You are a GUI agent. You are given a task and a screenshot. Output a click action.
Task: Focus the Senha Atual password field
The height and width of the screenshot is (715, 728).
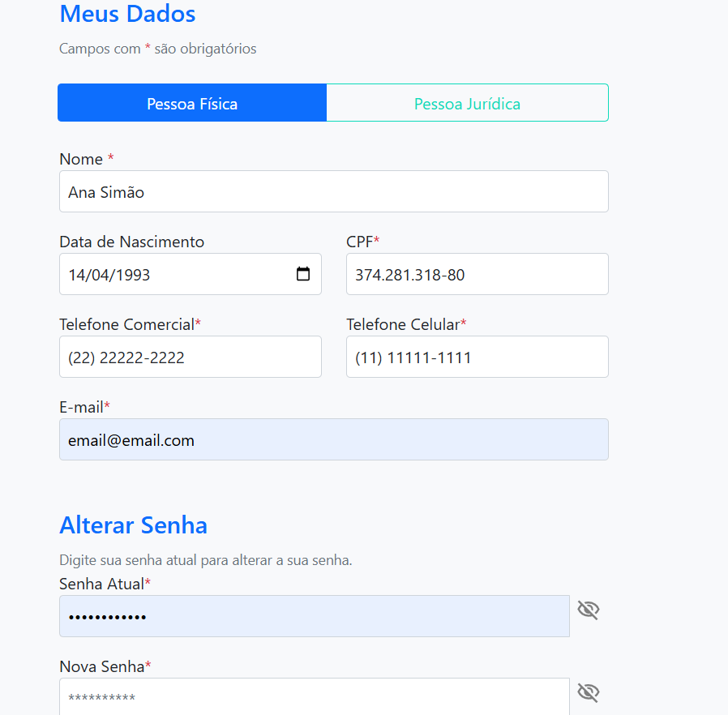[x=314, y=616]
